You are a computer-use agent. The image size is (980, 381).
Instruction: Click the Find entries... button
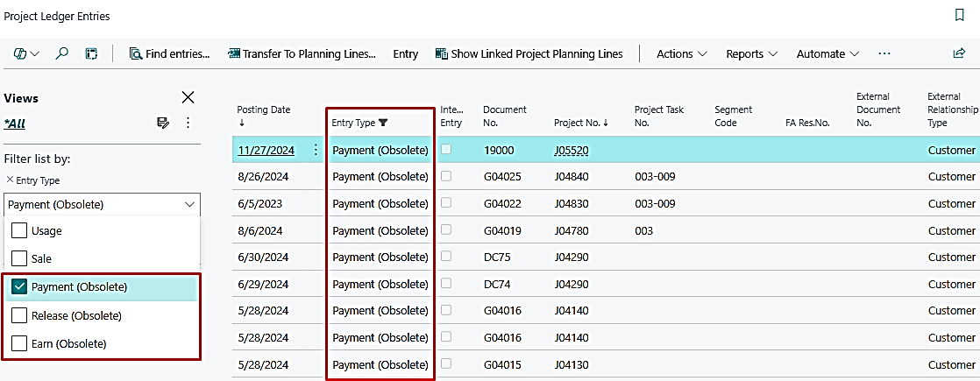pyautogui.click(x=170, y=53)
